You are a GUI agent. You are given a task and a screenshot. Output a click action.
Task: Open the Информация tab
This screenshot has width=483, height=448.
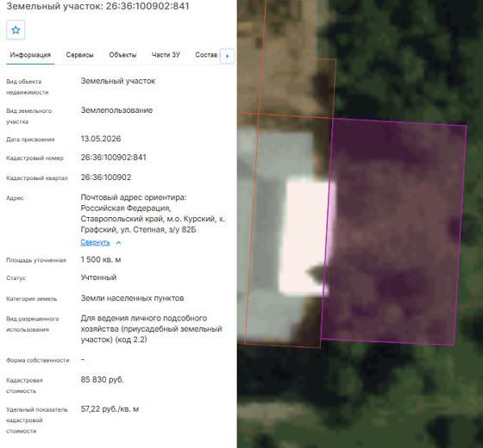click(30, 55)
